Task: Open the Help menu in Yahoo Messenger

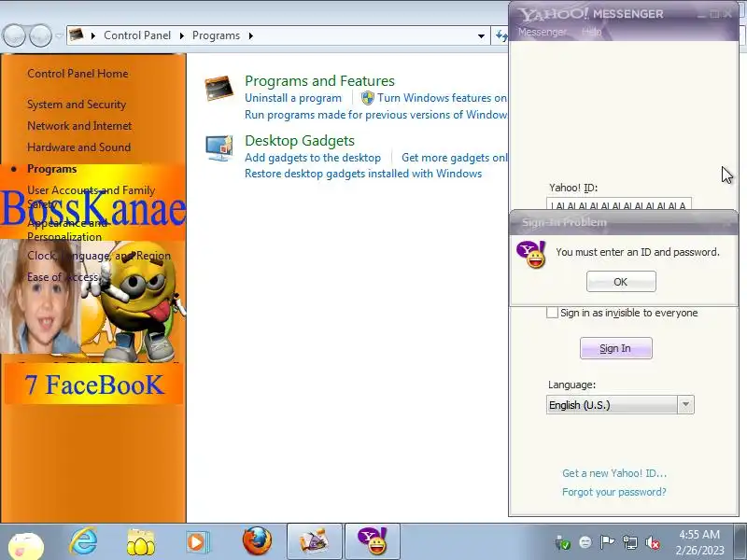Action: click(591, 32)
